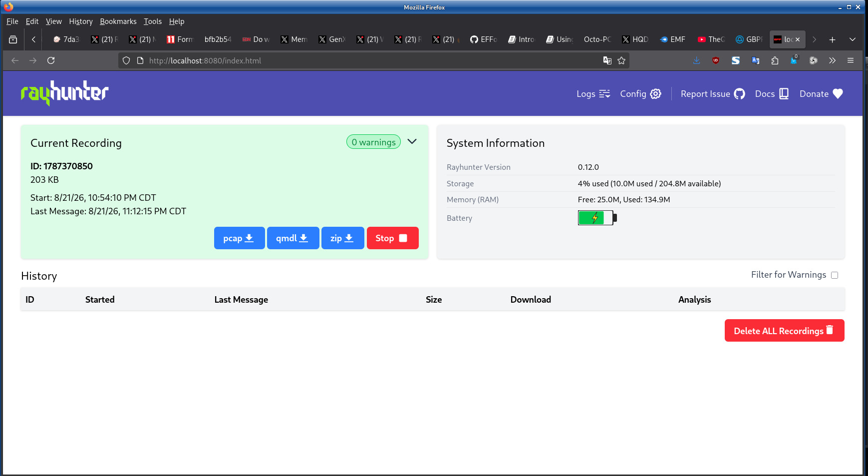868x476 pixels.
Task: Click the battery charging indicator
Action: pos(597,218)
